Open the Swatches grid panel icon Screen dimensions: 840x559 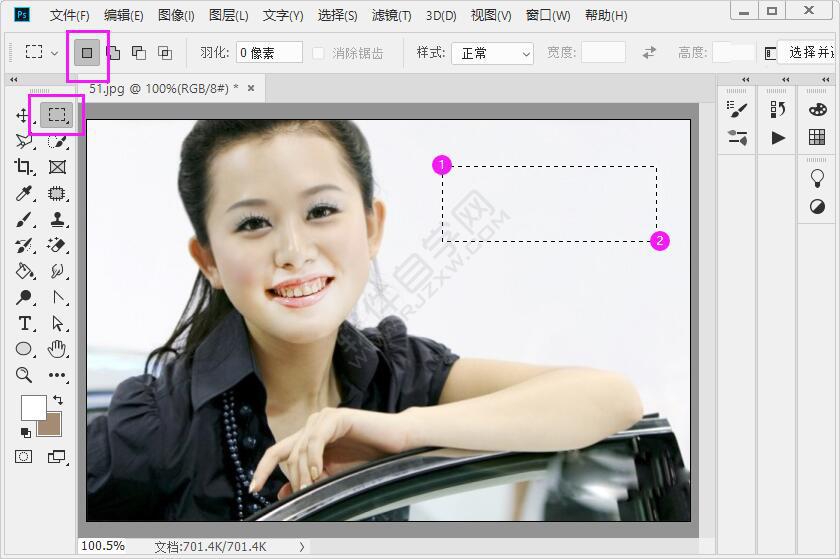click(817, 137)
